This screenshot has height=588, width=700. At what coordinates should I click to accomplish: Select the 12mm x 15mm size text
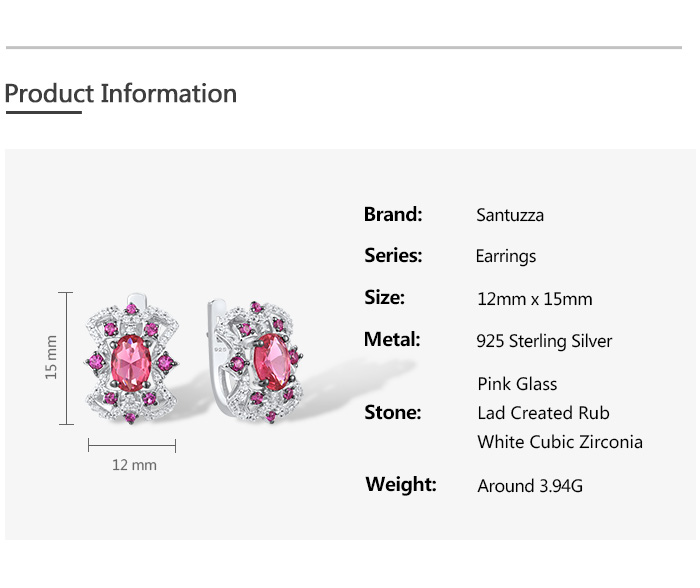535,299
